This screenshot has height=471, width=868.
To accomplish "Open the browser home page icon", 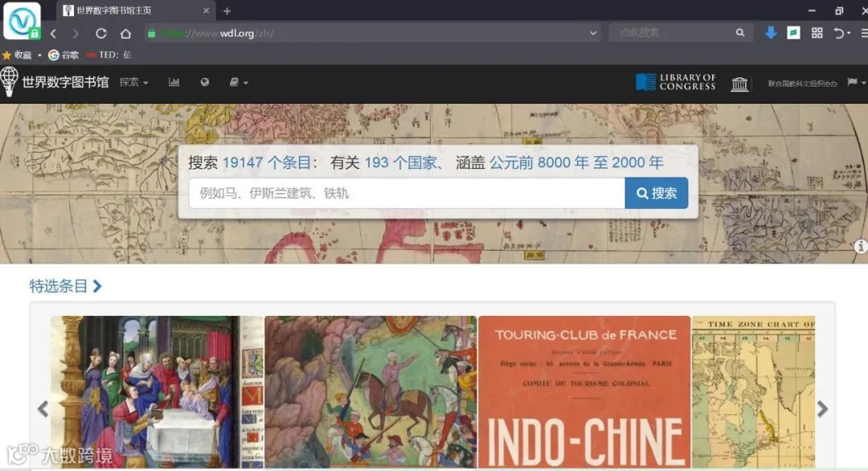I will click(x=125, y=33).
